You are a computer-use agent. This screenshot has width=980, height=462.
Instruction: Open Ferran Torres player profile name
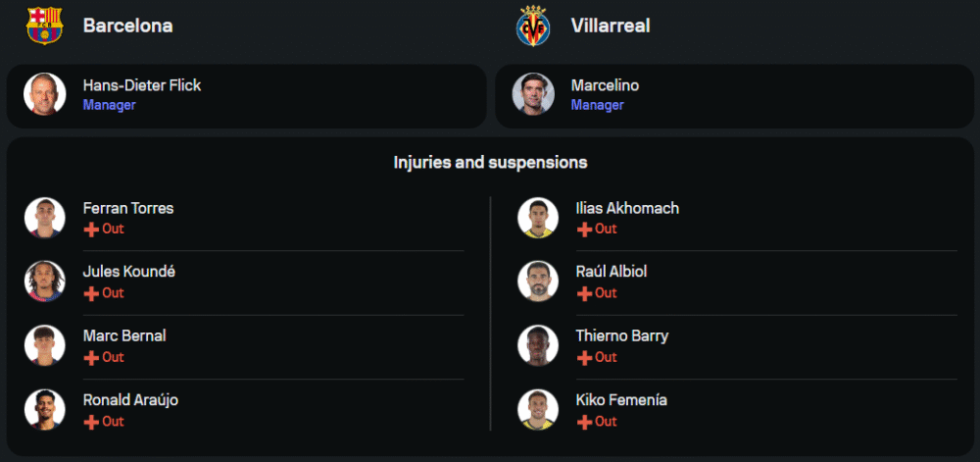coord(128,208)
